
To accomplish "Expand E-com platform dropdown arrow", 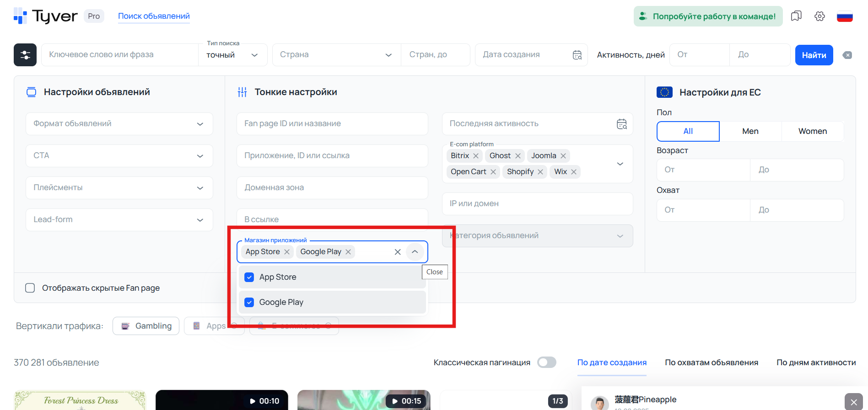I will pyautogui.click(x=620, y=164).
